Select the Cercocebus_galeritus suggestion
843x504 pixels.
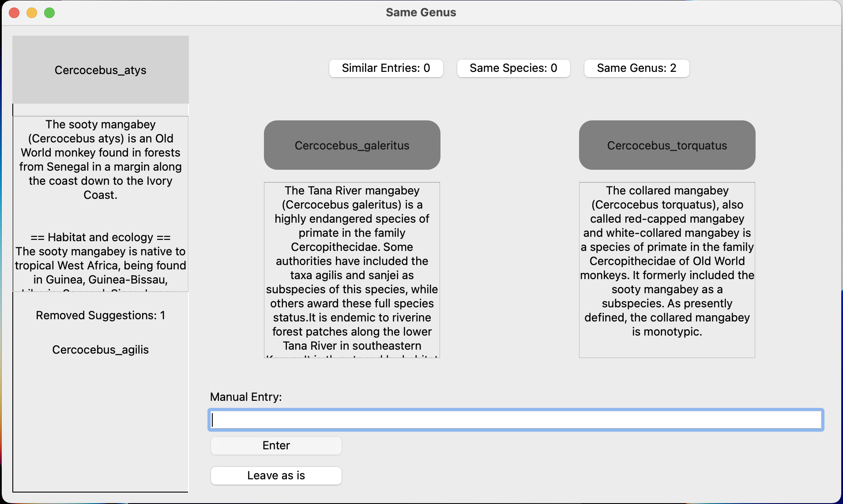click(352, 145)
